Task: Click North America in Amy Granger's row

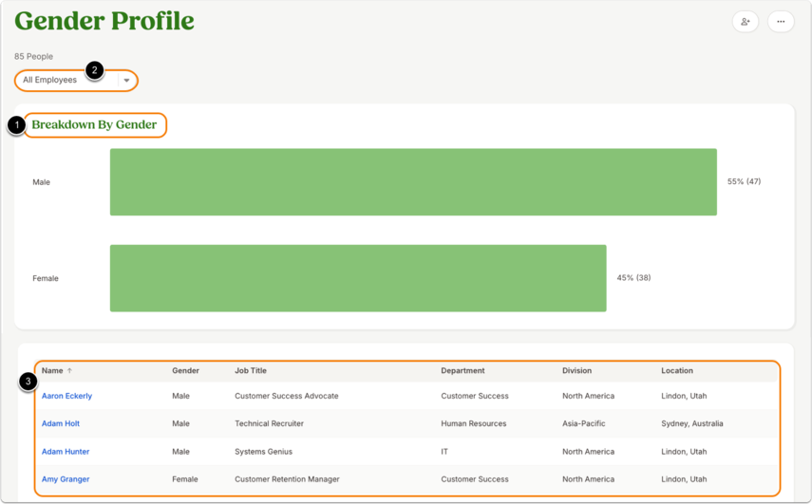Action: 588,479
